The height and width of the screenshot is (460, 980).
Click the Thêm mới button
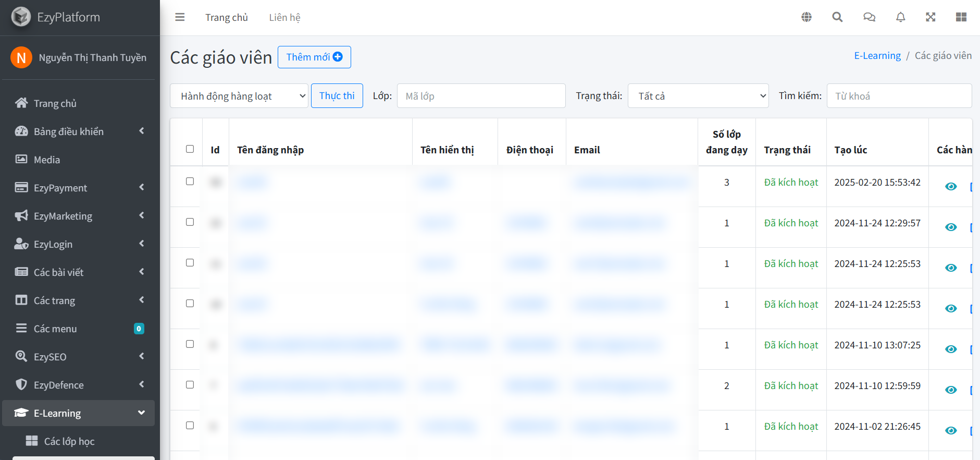[x=314, y=57]
